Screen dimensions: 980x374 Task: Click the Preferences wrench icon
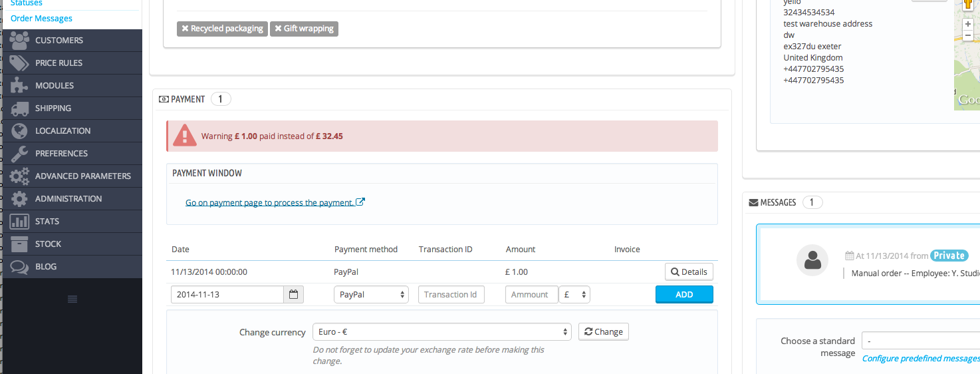point(19,154)
